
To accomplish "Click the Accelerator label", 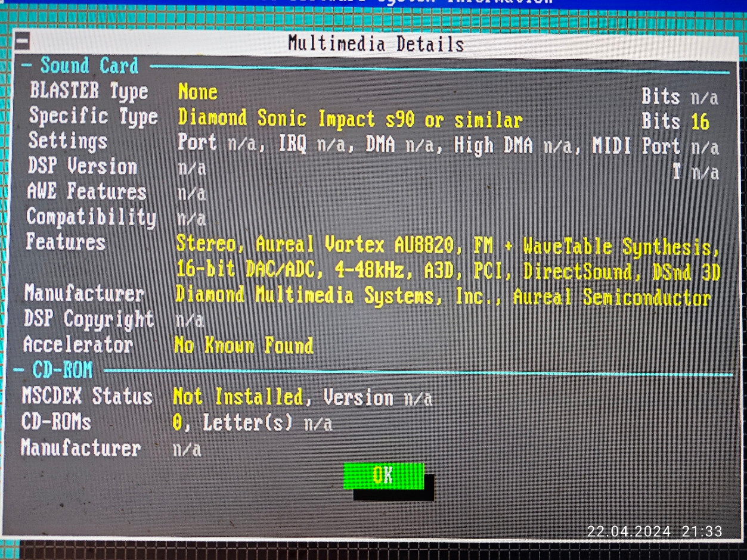I will pyautogui.click(x=78, y=344).
